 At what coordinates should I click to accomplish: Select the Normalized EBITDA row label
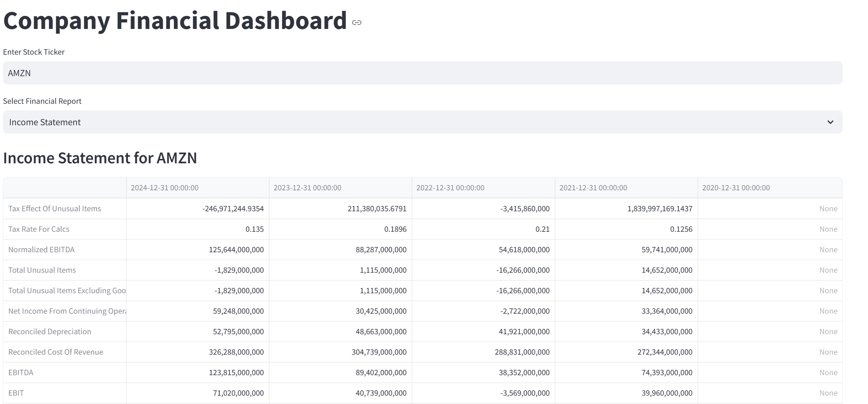tap(41, 250)
